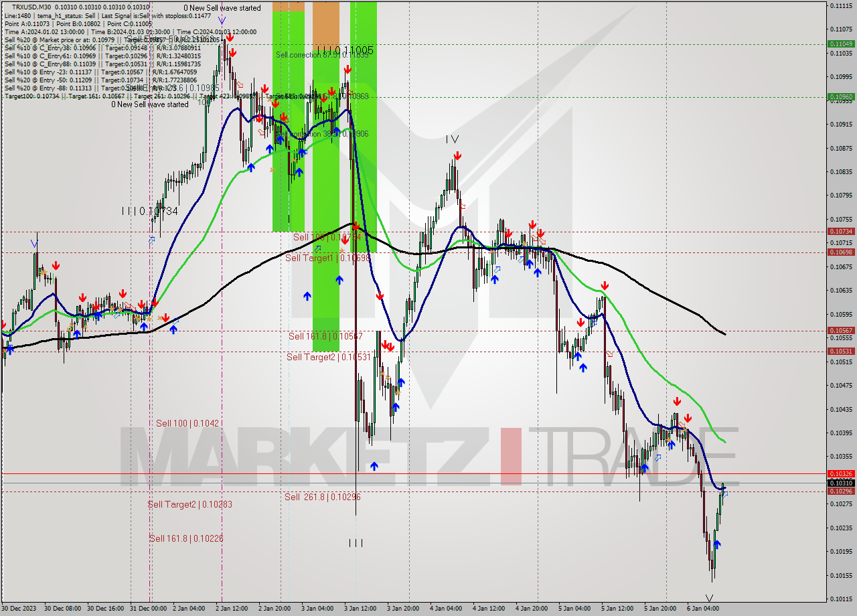Select the '4 Jan 20:00' time axis label
The image size is (857, 616).
point(532,609)
